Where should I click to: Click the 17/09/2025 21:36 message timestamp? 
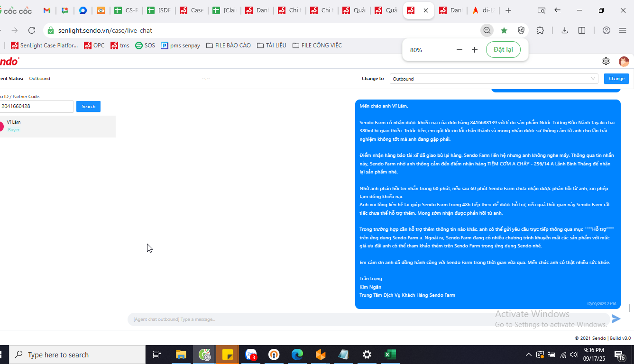coord(601,304)
